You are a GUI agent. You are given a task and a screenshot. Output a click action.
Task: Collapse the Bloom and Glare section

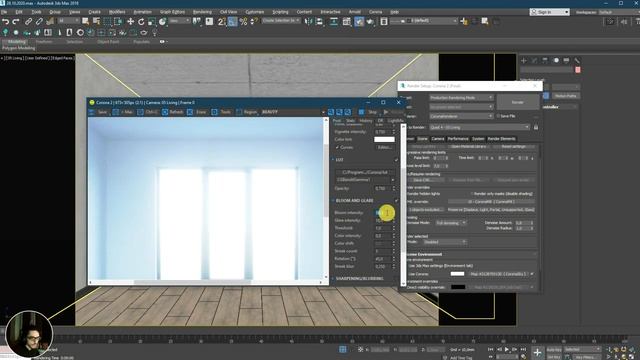pyautogui.click(x=333, y=200)
